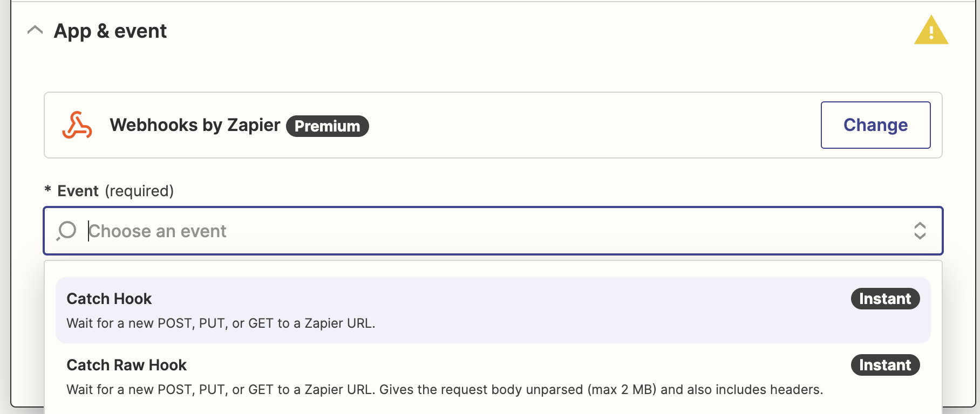Focus the Choose an event search field
The width and height of the screenshot is (980, 414).
tap(493, 231)
